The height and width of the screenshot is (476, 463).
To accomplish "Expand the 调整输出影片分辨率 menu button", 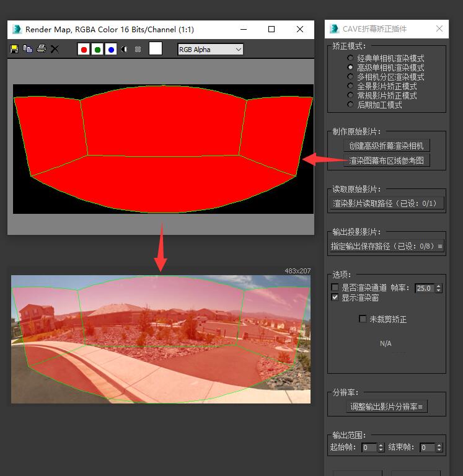I will [x=386, y=407].
